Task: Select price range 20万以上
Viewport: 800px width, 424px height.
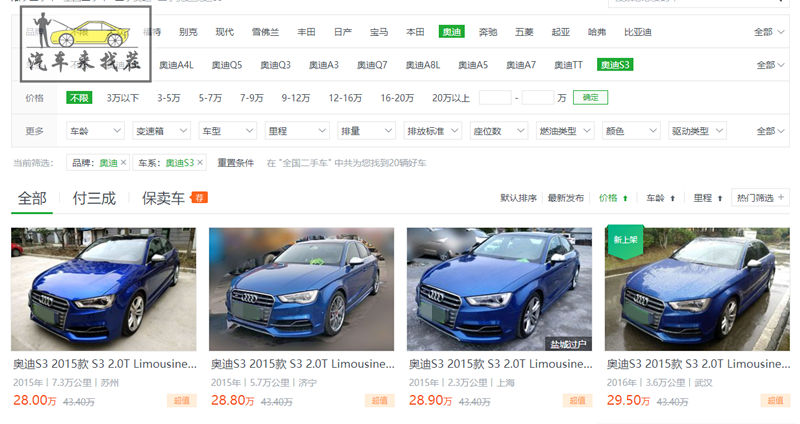Action: (x=451, y=98)
